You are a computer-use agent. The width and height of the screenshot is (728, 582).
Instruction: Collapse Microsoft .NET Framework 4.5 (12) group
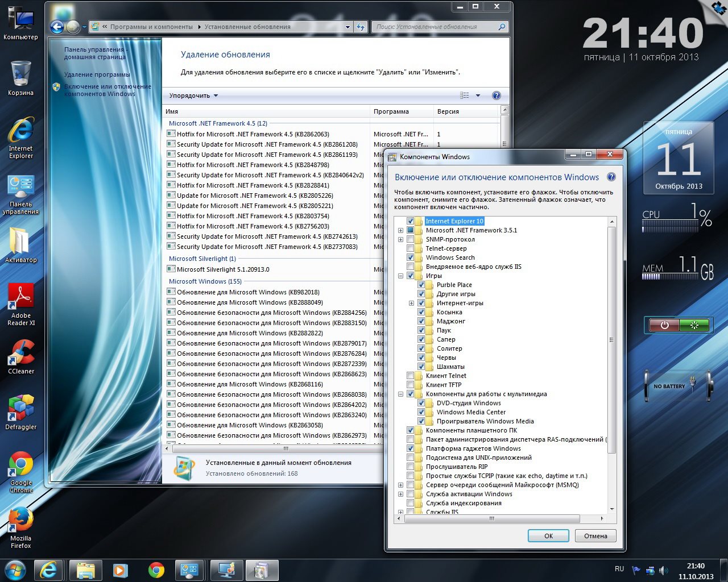[218, 123]
